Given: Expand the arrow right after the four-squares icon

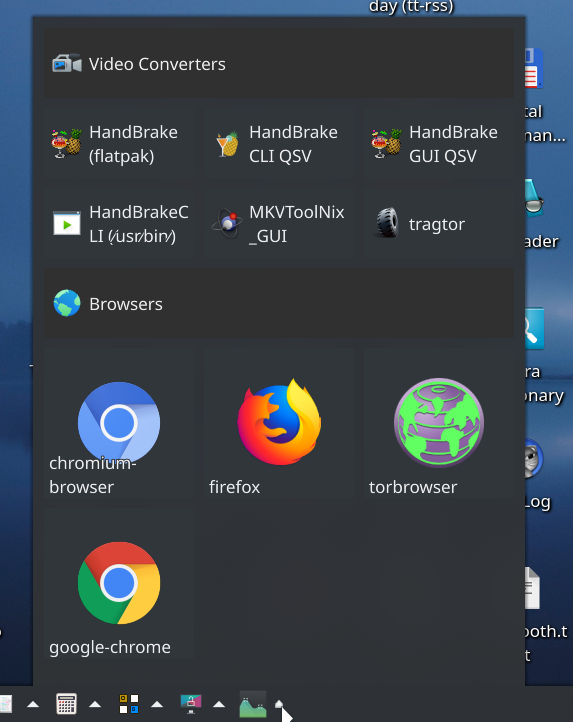Looking at the screenshot, I should pyautogui.click(x=157, y=704).
